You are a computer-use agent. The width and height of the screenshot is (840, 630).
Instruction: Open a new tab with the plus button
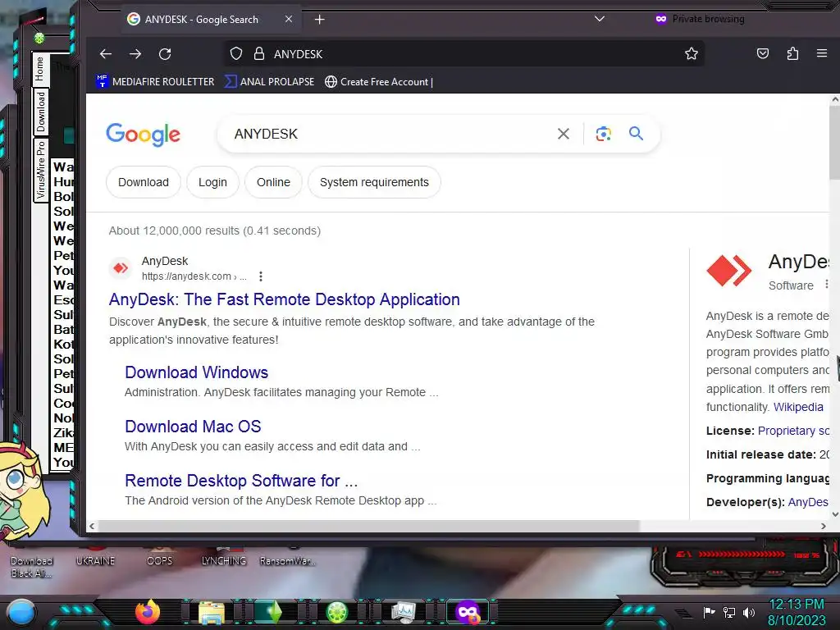pos(319,20)
